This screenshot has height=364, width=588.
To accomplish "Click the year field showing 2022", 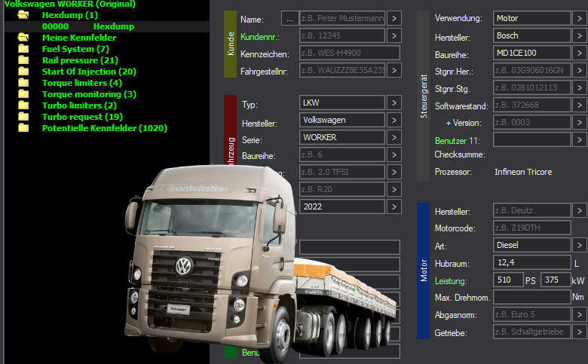I will [x=342, y=206].
